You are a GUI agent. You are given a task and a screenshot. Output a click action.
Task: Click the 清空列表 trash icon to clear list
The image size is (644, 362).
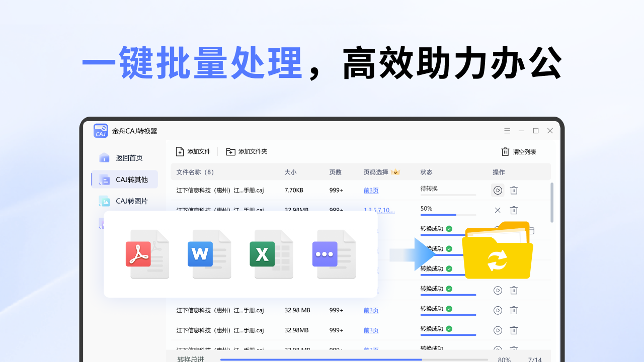click(x=505, y=151)
